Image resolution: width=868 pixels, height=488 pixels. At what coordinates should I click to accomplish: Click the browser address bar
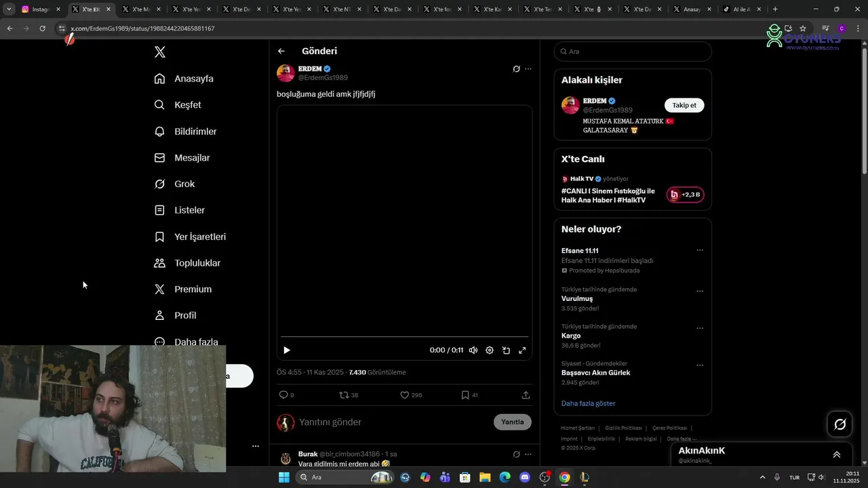click(407, 28)
